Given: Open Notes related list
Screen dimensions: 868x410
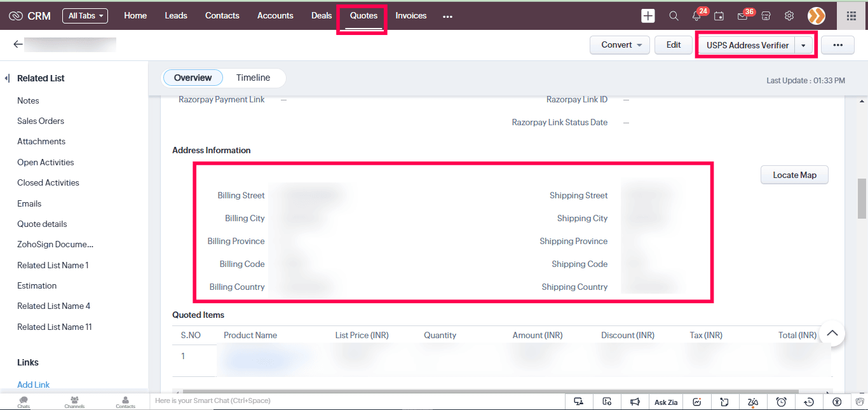Looking at the screenshot, I should coord(28,100).
